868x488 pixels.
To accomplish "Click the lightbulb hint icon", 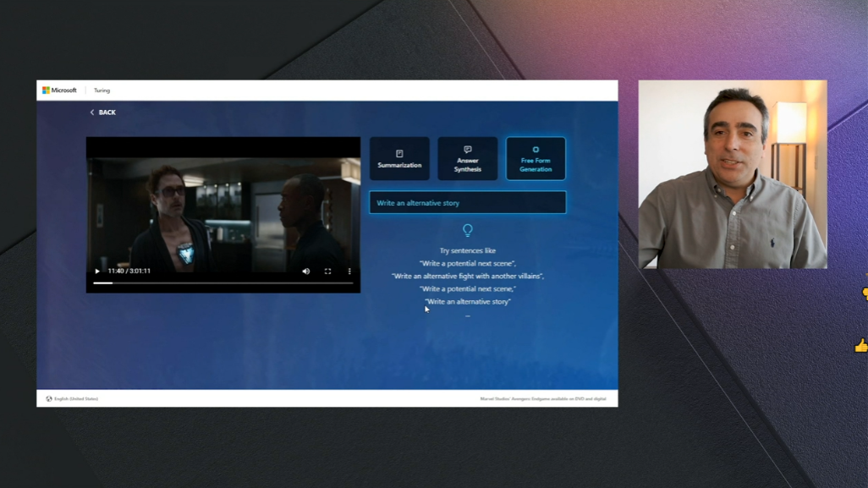I will 468,230.
